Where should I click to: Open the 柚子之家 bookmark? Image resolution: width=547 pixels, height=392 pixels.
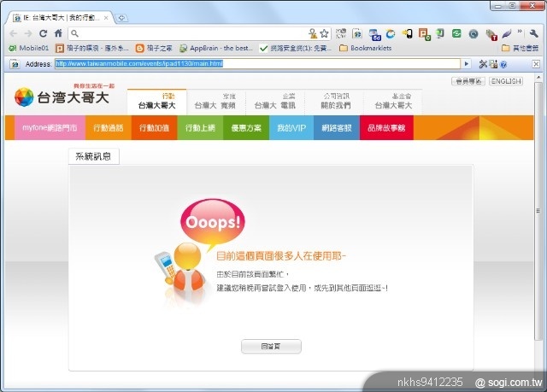point(154,48)
